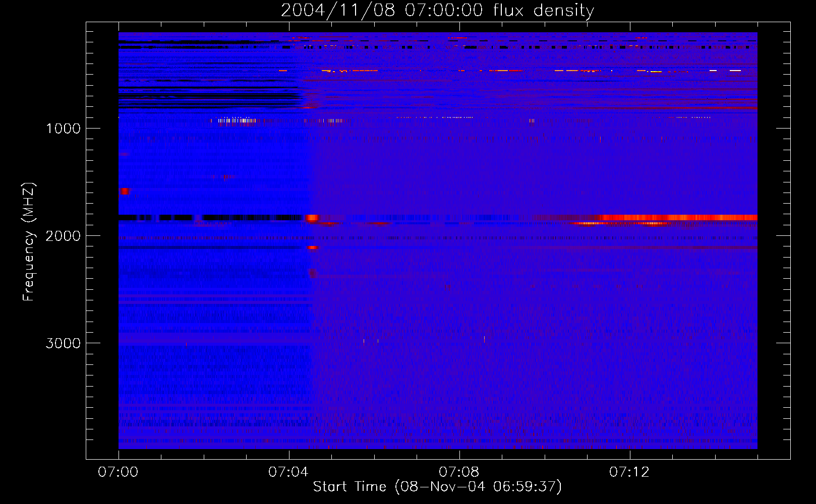Click the "07:04" time tick label
This screenshot has width=816, height=504.
point(288,472)
